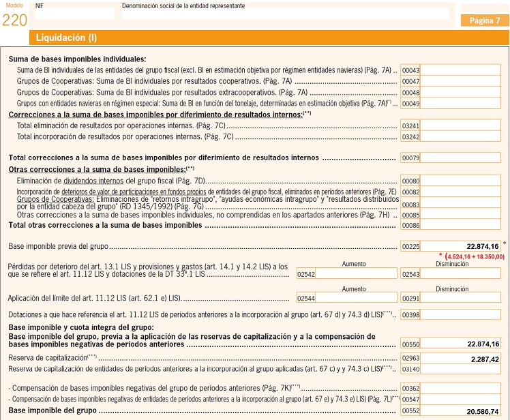Click input field for code 00082
Screen dimensions: 510x420
coord(460,192)
